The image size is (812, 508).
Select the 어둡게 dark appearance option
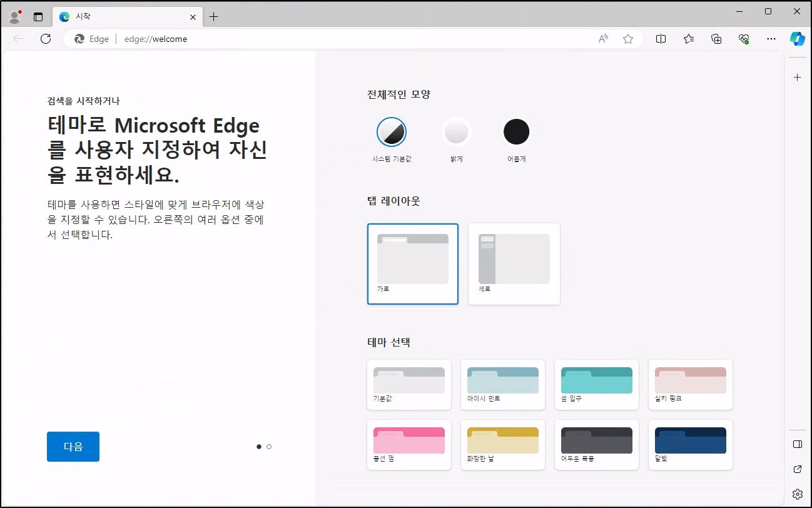click(x=516, y=132)
